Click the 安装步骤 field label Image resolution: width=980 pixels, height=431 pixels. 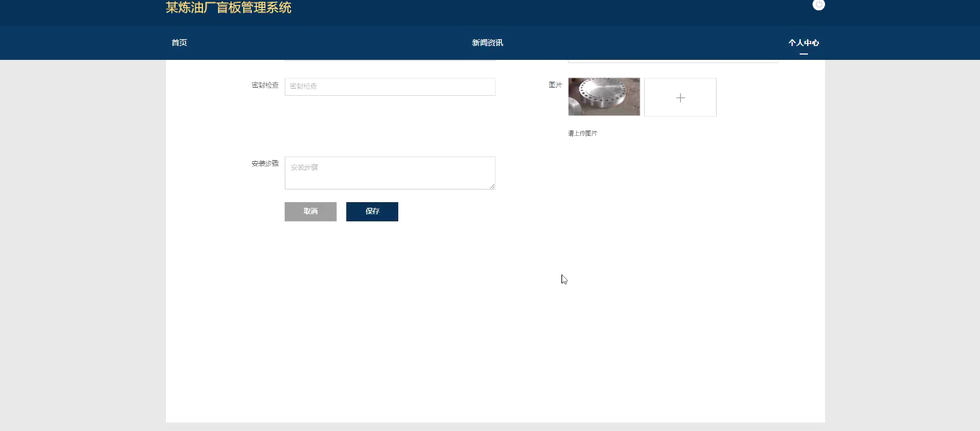(265, 163)
